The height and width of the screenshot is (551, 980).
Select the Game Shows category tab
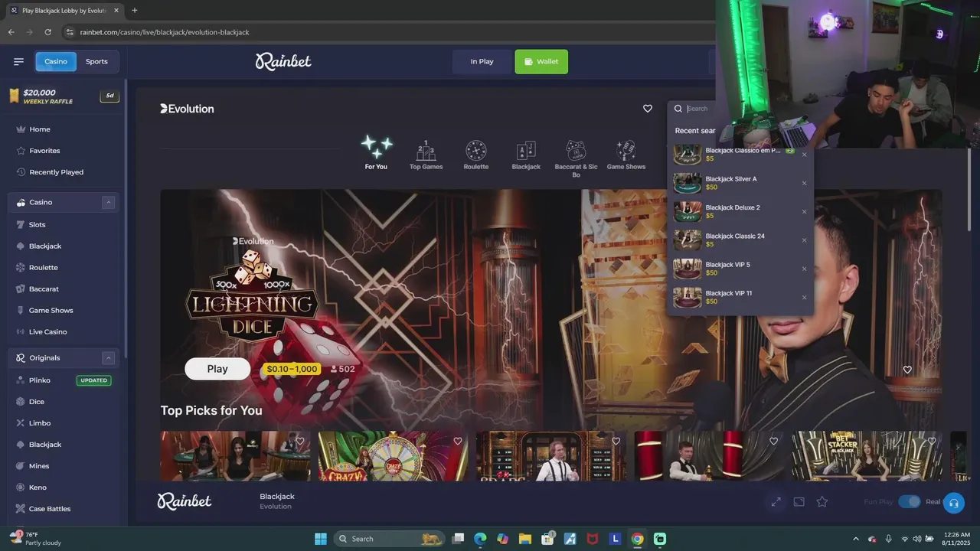(626, 155)
